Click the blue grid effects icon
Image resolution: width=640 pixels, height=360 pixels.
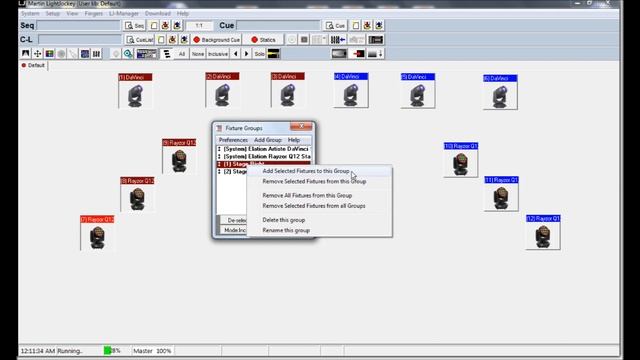85,53
